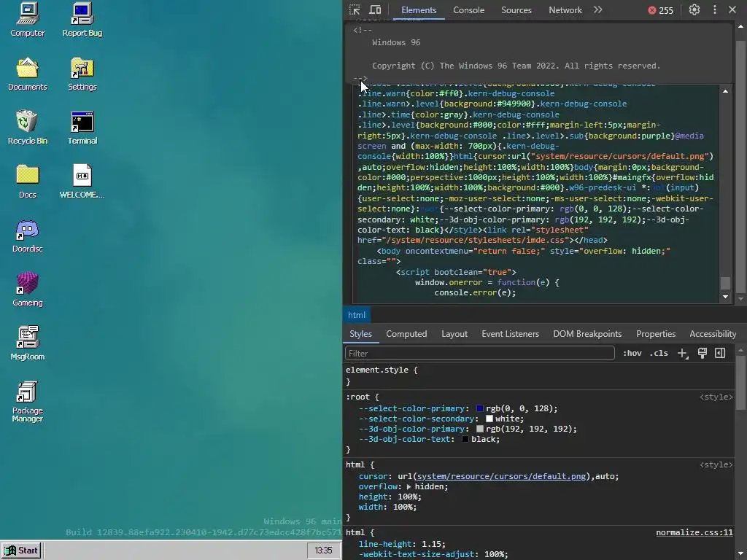Image resolution: width=747 pixels, height=560 pixels.
Task: Click the 3d-obj-color-text black swatch
Action: (x=465, y=439)
